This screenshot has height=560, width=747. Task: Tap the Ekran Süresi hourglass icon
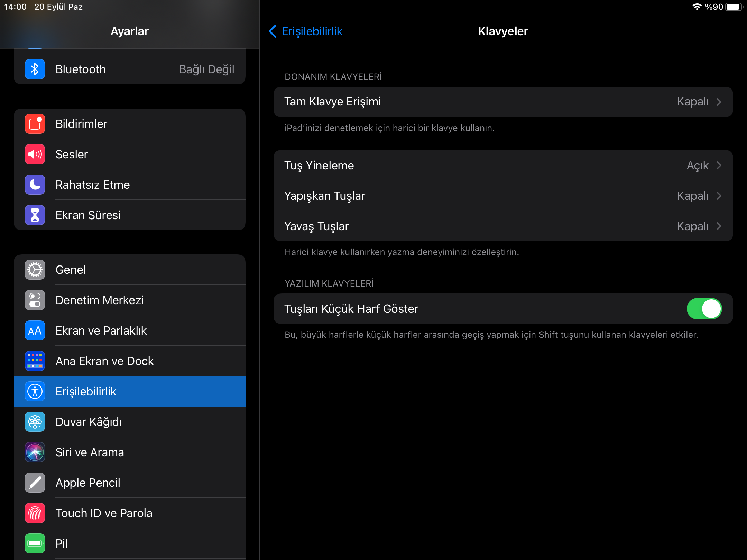[x=35, y=215]
